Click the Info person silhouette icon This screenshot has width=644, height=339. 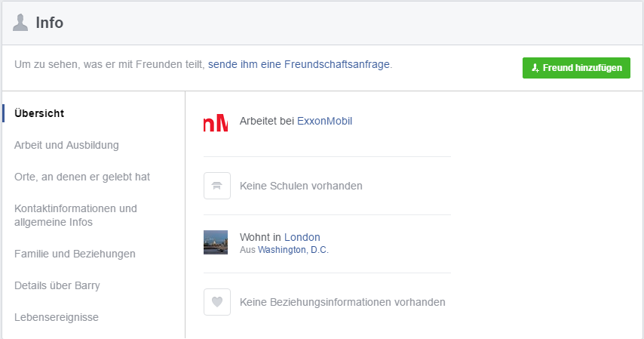coord(20,23)
